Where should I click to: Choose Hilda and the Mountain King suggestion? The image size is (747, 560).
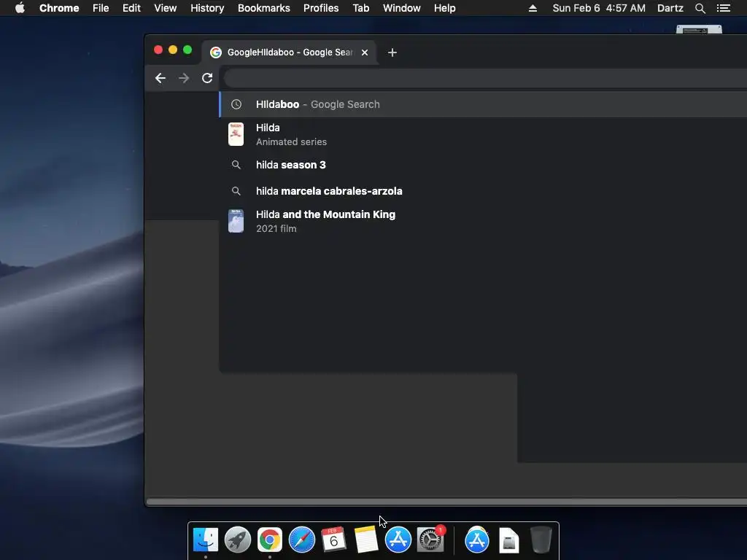483,221
